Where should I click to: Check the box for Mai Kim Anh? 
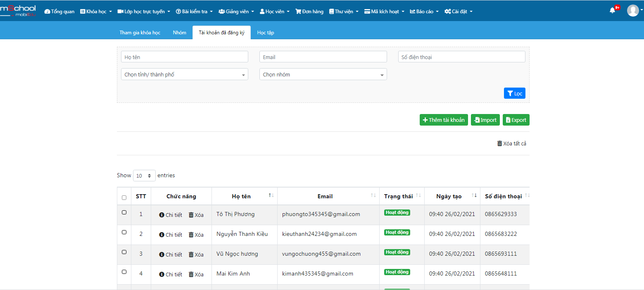pos(124,272)
